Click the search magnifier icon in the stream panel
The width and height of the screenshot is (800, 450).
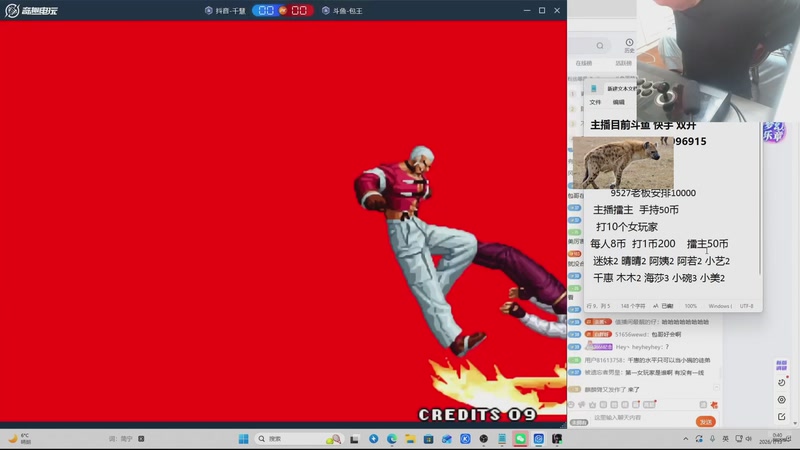pyautogui.click(x=600, y=45)
